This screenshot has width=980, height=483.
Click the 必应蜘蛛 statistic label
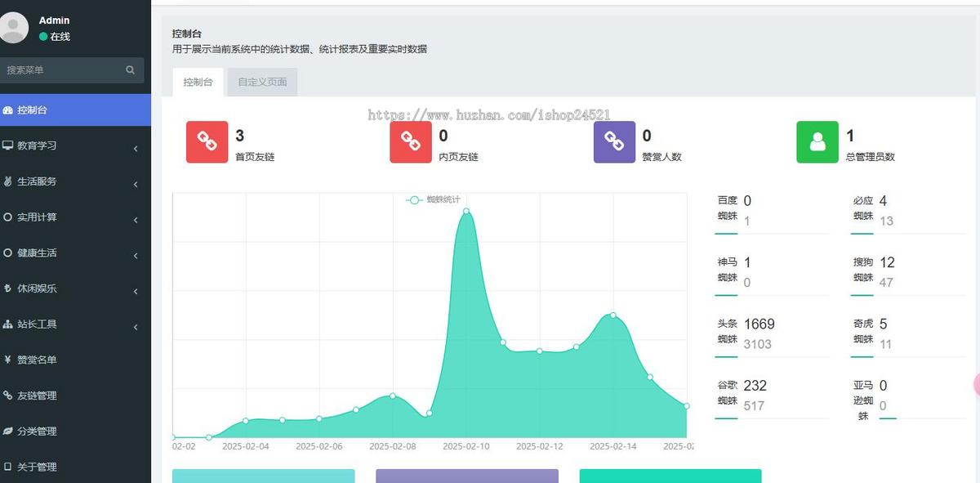pos(863,208)
